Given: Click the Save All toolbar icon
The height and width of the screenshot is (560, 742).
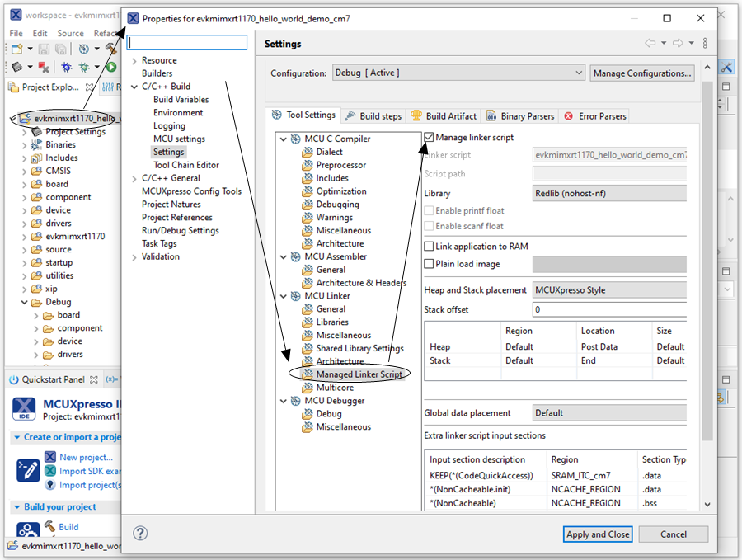Looking at the screenshot, I should [x=60, y=49].
